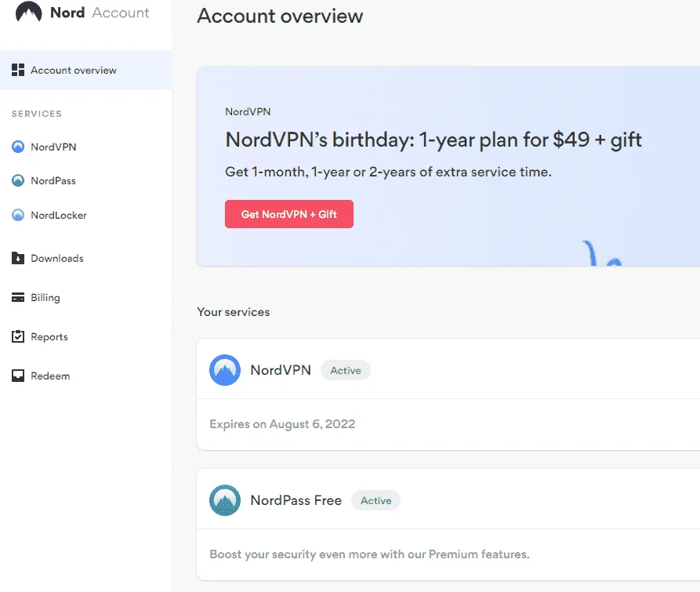The image size is (700, 592).
Task: Click the Active badge next to NordVPN
Action: pos(346,371)
